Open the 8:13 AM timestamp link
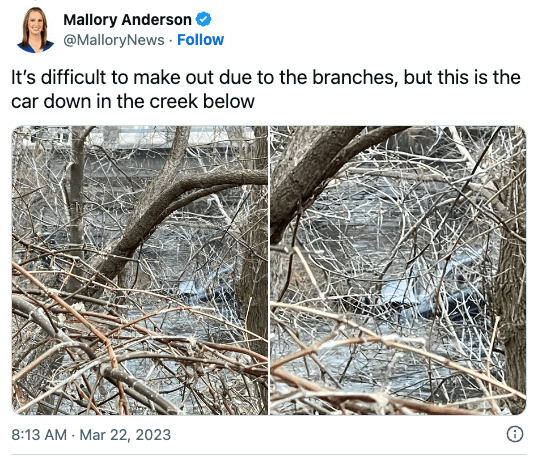Screen dimensions: 538x457 (39, 435)
